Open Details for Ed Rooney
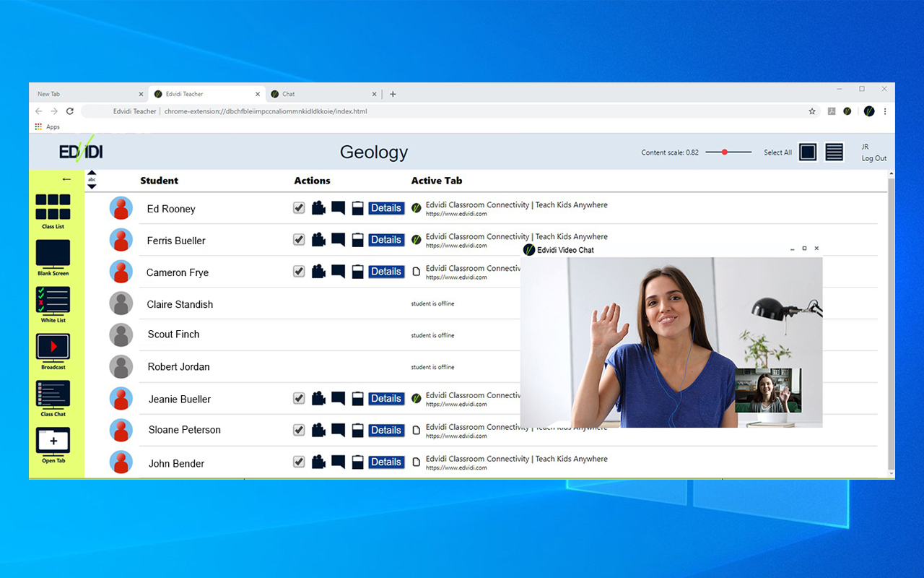This screenshot has height=578, width=924. tap(386, 208)
